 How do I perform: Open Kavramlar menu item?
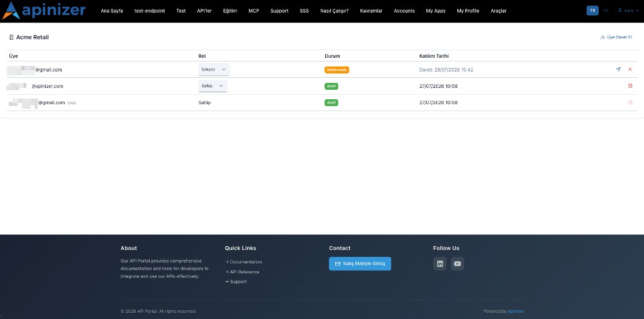click(x=371, y=11)
